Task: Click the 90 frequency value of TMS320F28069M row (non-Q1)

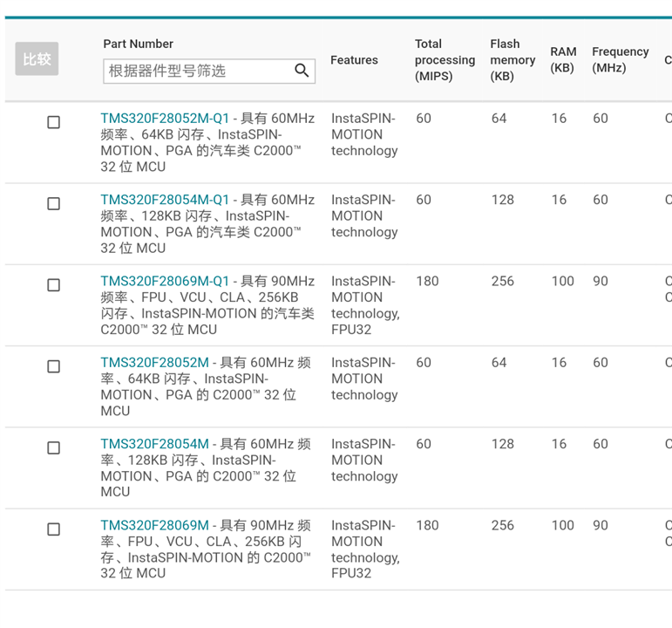Action: (601, 525)
